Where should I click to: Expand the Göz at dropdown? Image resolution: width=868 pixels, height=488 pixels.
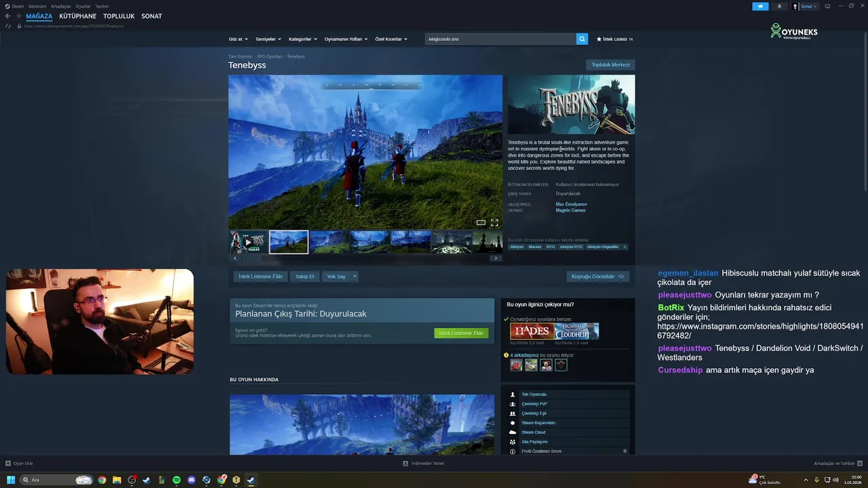(239, 39)
